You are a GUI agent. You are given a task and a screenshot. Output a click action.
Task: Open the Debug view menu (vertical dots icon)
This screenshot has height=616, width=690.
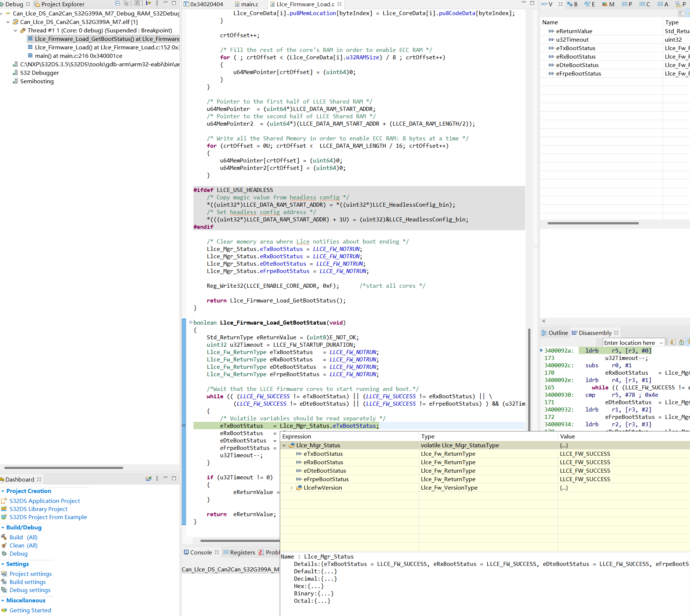157,4
